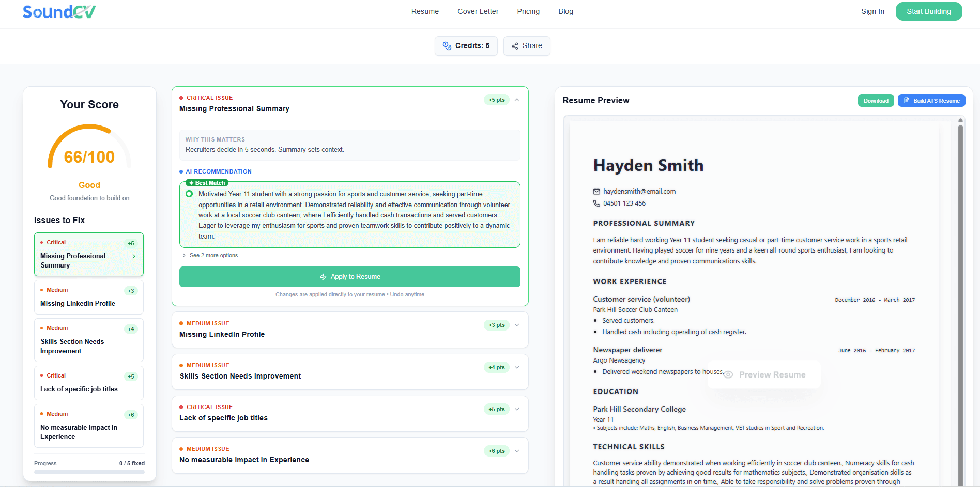Click the SoundCV logo
This screenshot has width=980, height=487.
[x=58, y=11]
